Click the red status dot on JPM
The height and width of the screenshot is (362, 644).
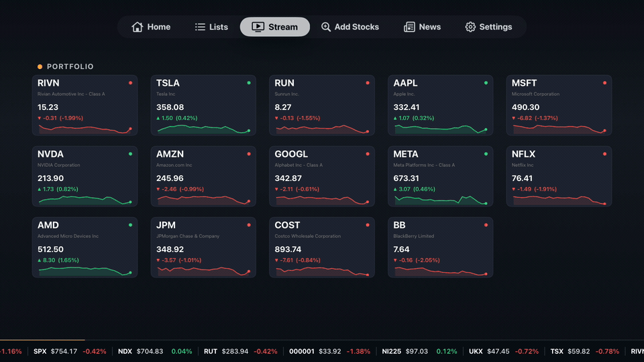(249, 225)
